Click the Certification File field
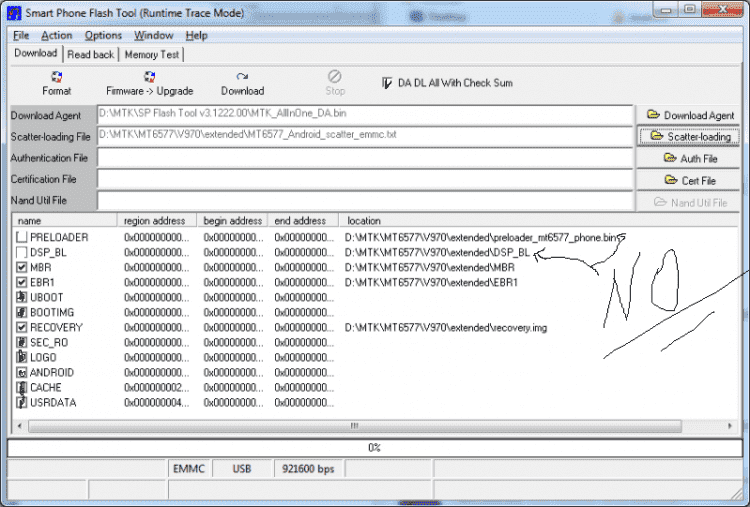750x507 pixels. [x=365, y=179]
